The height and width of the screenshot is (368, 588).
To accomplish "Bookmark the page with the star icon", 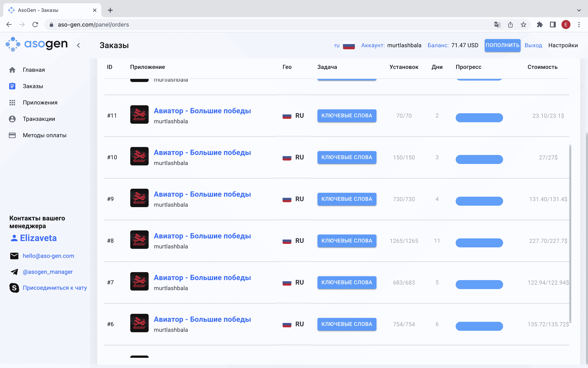I will [x=523, y=25].
